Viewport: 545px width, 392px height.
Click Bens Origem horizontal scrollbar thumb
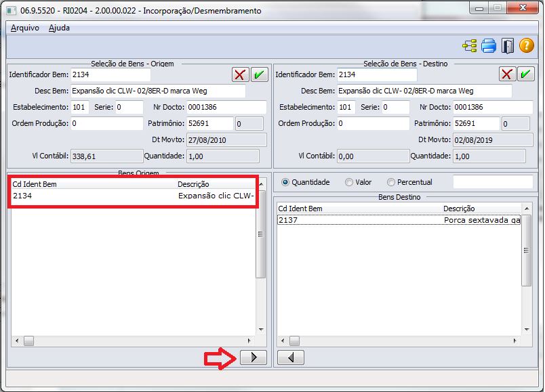pos(28,341)
